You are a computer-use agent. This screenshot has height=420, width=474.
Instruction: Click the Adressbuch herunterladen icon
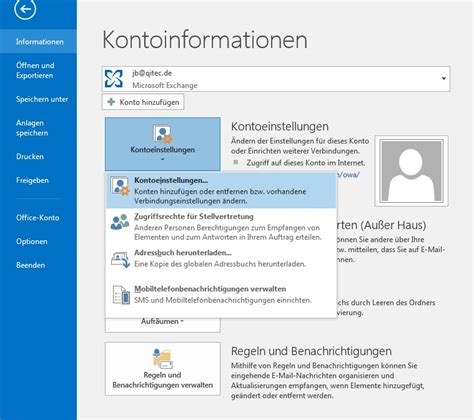[x=120, y=260]
